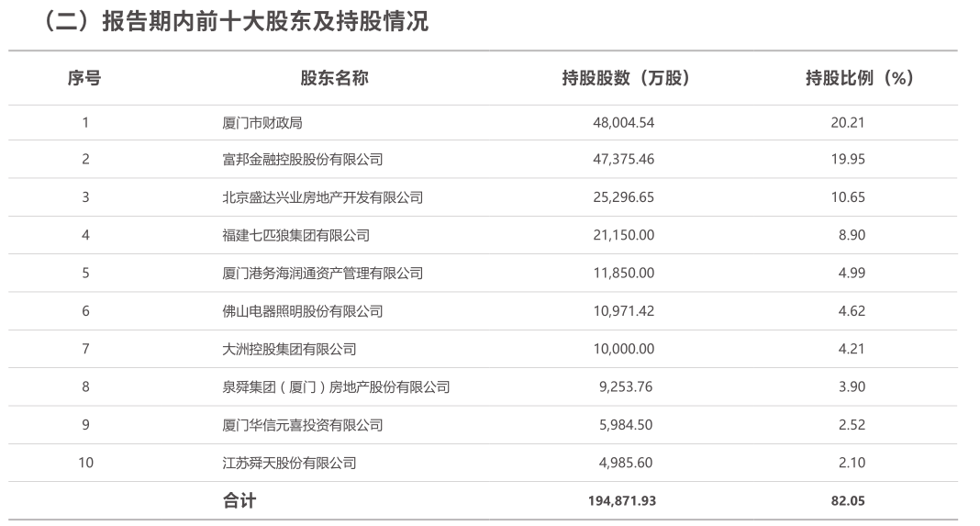Click the total shares 194,871.93
The height and width of the screenshot is (526, 980).
coord(622,501)
